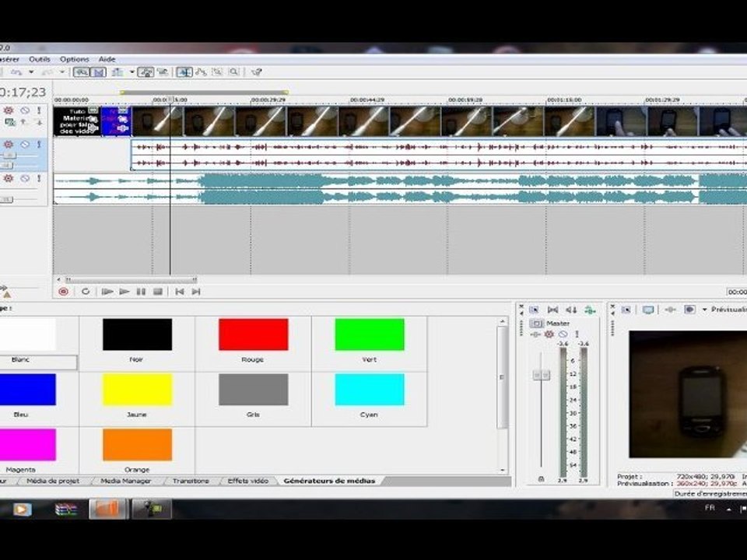Click the Auto ripple toolbar icon
747x560 pixels.
tap(117, 72)
